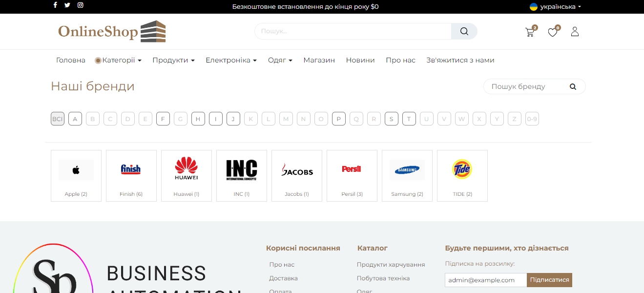
Task: Select the 'ВСІ' all brands filter
Action: [x=58, y=119]
